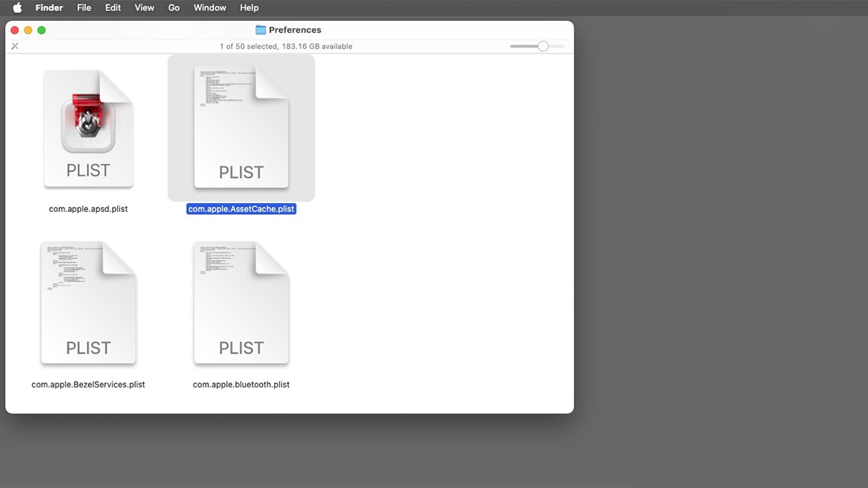Viewport: 868px width, 488px height.
Task: Open the Help menu
Action: click(x=249, y=8)
